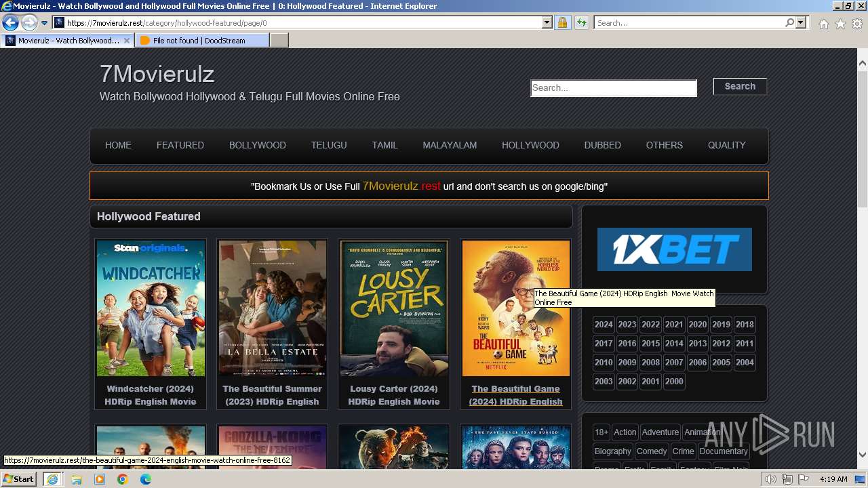Open the Windows Start button
Screen dimensions: 868x488
coord(19,479)
